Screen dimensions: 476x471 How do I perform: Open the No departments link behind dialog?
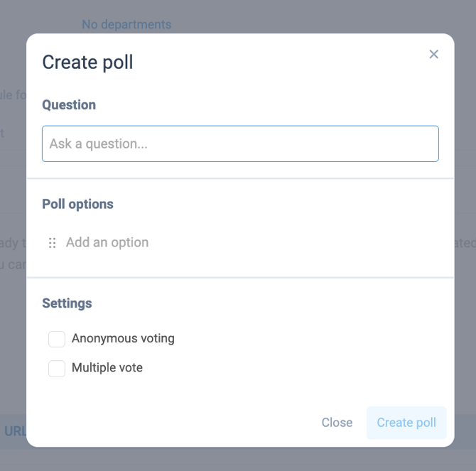(x=126, y=24)
